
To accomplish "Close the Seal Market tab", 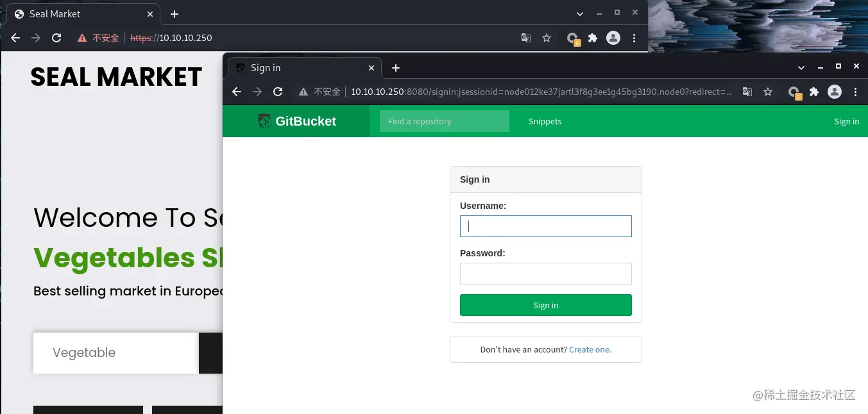I will coord(151,13).
